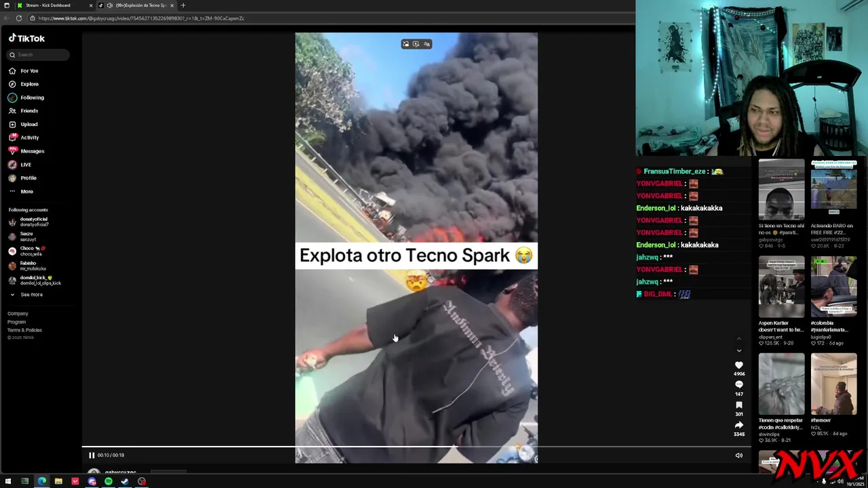Go to the next video arrow
The width and height of the screenshot is (868, 488).
coord(739,350)
